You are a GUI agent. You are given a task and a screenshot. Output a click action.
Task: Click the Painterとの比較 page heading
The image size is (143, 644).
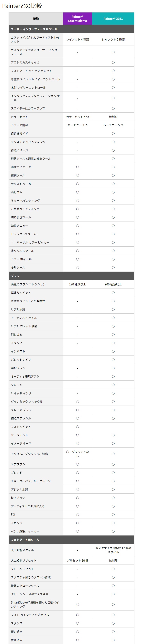point(22,6)
